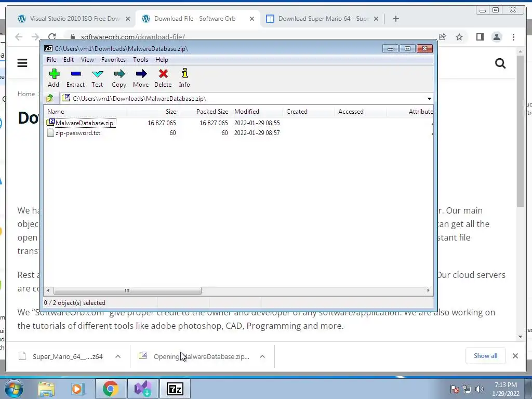Open 7-Zip File menu
Viewport: 532px width, 399px height.
(x=51, y=60)
